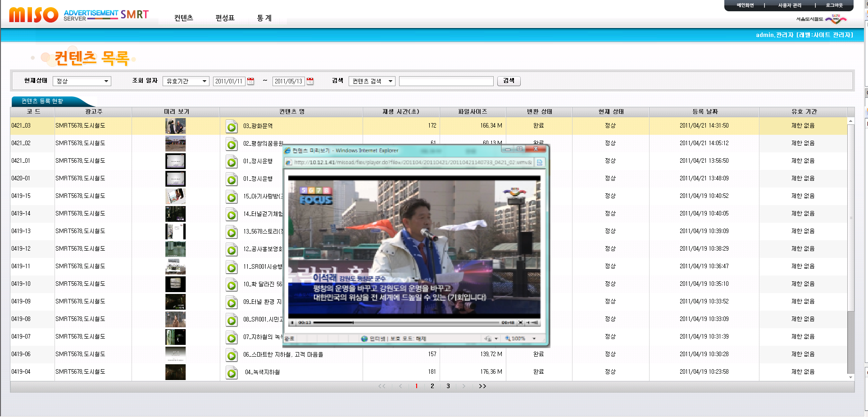This screenshot has height=417, width=868.
Task: Pause the preview video playback
Action: point(293,322)
